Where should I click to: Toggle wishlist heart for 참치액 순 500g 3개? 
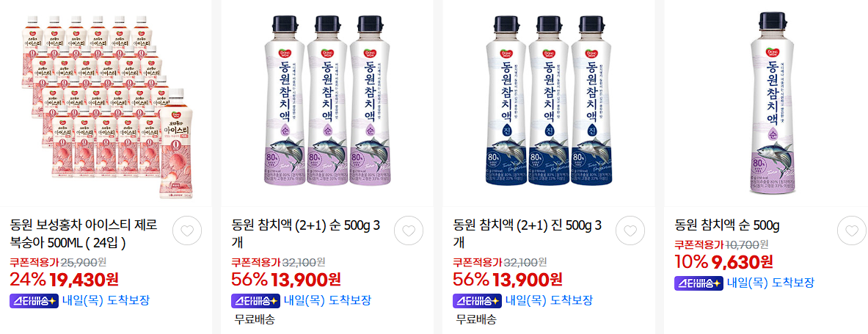409,231
